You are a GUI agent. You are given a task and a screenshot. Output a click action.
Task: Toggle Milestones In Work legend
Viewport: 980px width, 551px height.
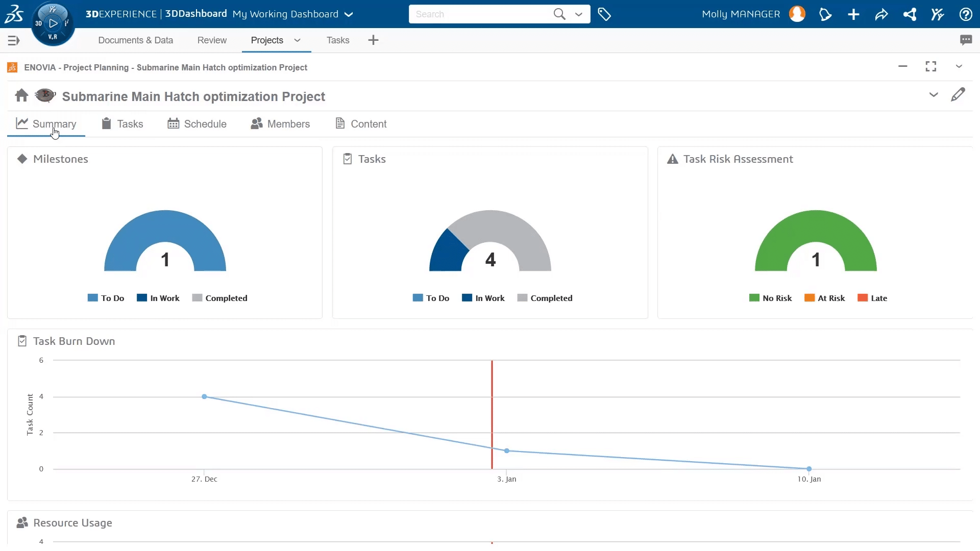click(x=158, y=298)
